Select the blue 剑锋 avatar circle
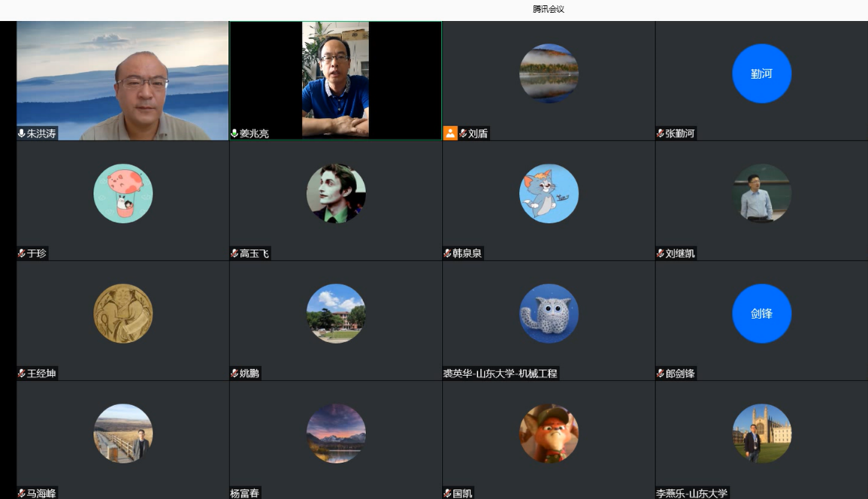Viewport: 868px width, 499px height. [761, 313]
